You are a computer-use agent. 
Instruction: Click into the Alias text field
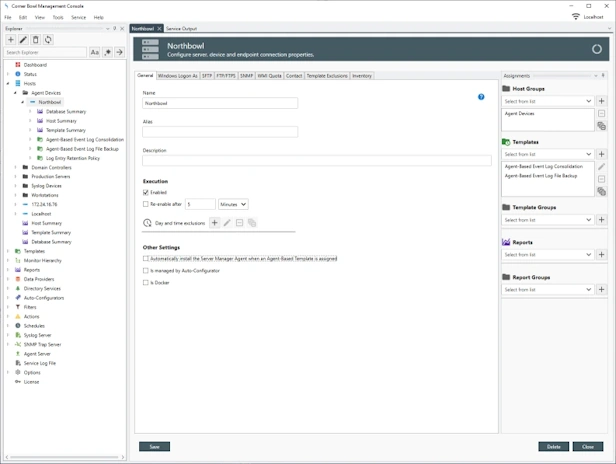220,132
